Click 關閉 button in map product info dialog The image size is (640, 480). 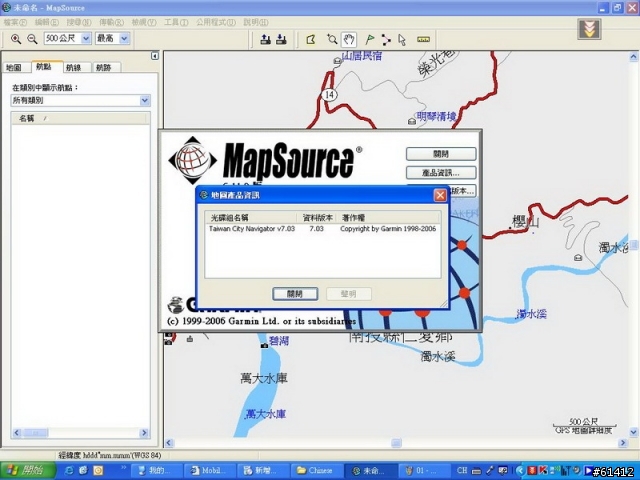[295, 294]
